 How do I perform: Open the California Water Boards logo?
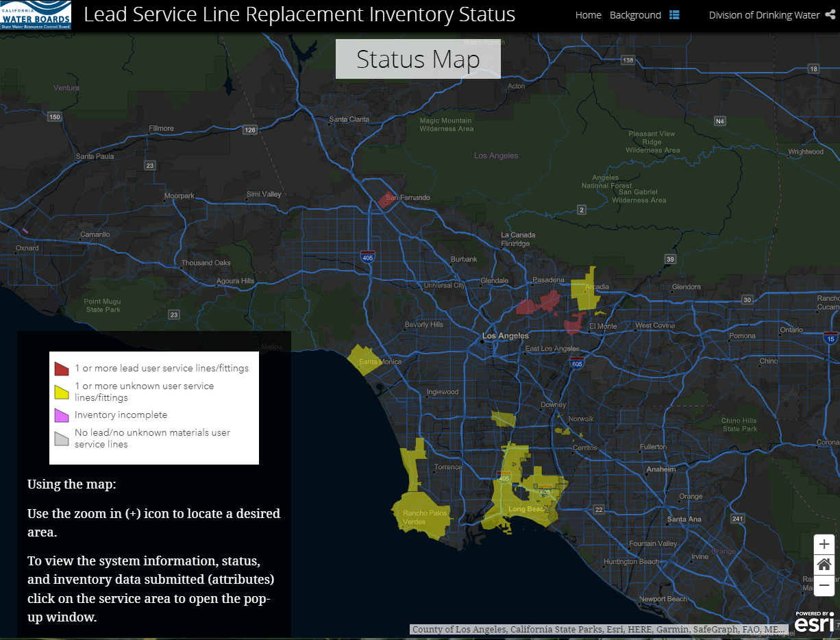click(x=36, y=15)
